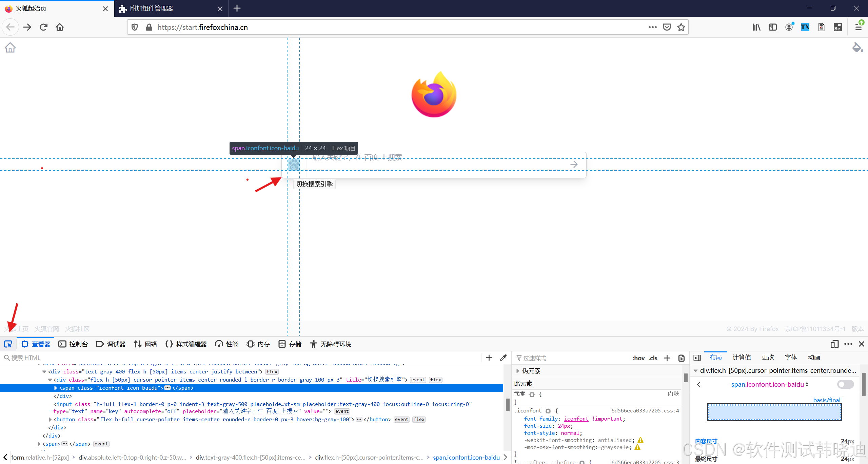
Task: Click the lock site-info icon
Action: coord(149,27)
